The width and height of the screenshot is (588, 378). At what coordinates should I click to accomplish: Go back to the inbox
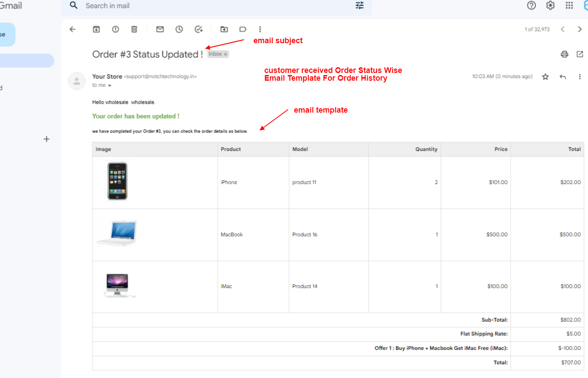pos(72,29)
